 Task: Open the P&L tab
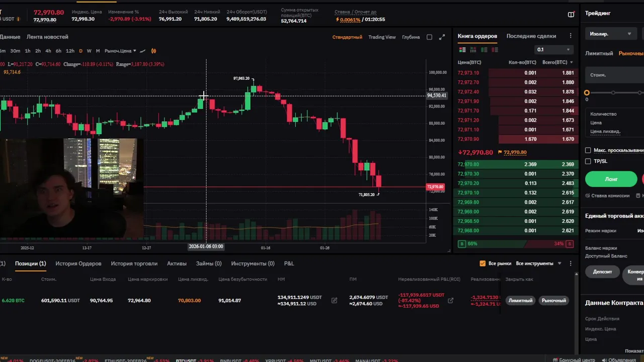(289, 263)
